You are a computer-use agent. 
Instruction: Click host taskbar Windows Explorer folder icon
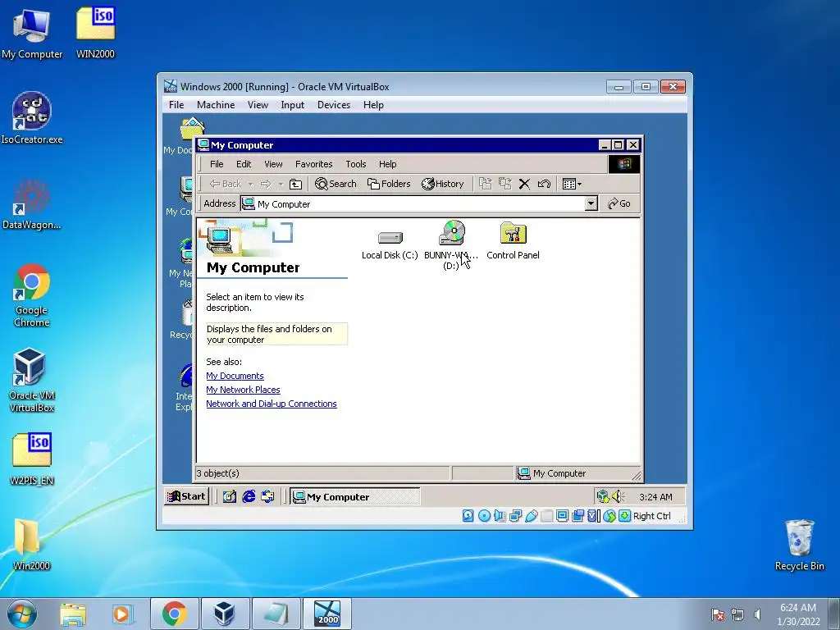(x=73, y=614)
